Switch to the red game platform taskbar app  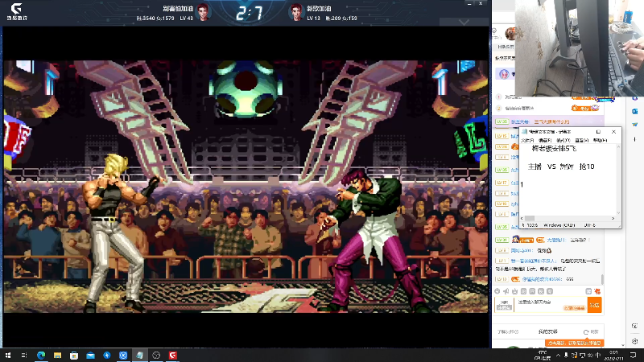[173, 355]
